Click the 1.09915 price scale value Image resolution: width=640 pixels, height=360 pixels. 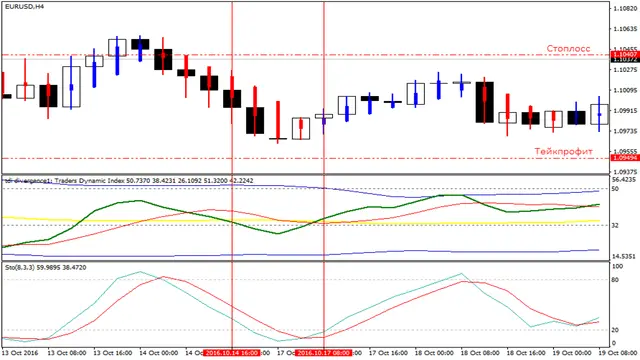pos(625,111)
